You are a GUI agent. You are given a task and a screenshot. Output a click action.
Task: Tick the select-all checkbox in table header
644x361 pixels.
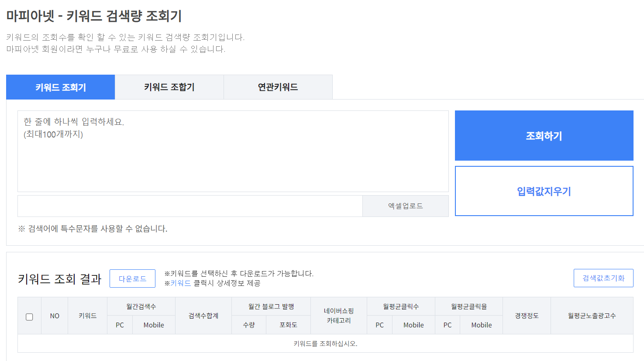pyautogui.click(x=29, y=316)
